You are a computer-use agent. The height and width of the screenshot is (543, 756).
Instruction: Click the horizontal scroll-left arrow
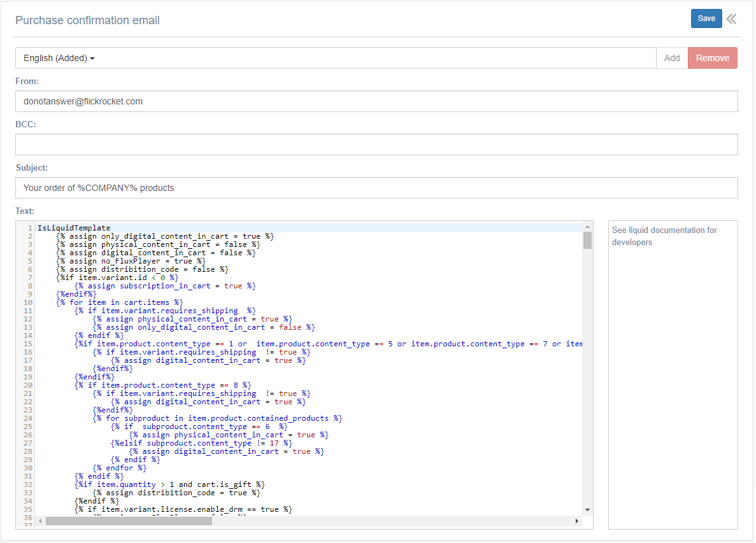coord(40,521)
